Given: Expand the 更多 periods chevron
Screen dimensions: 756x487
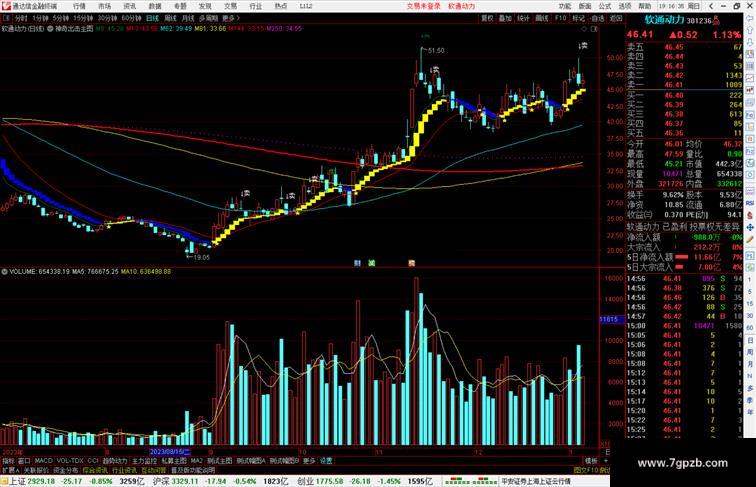Looking at the screenshot, I should click(x=231, y=18).
